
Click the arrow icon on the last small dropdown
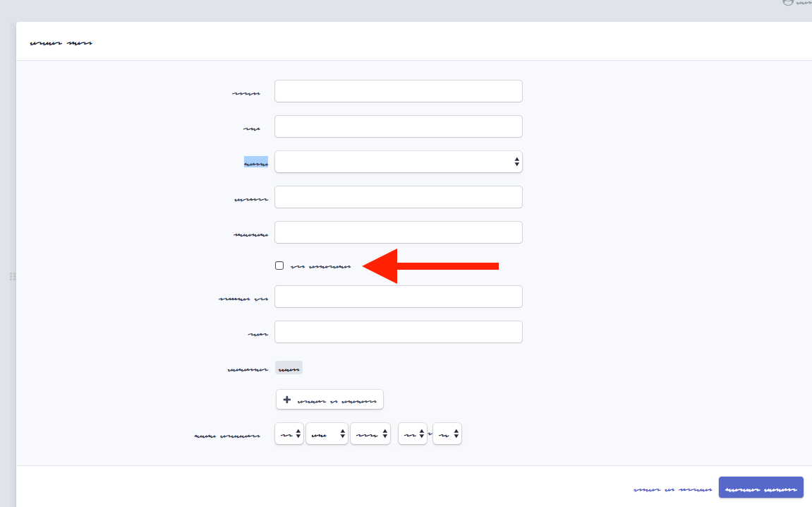point(455,434)
